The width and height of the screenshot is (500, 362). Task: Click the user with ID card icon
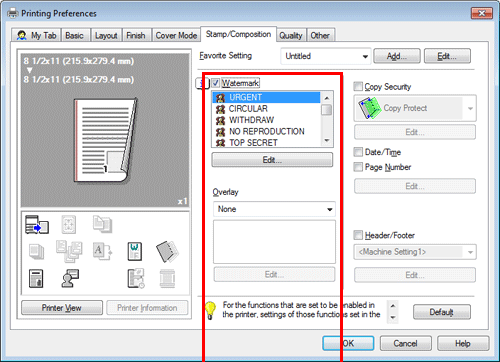pyautogui.click(x=70, y=279)
